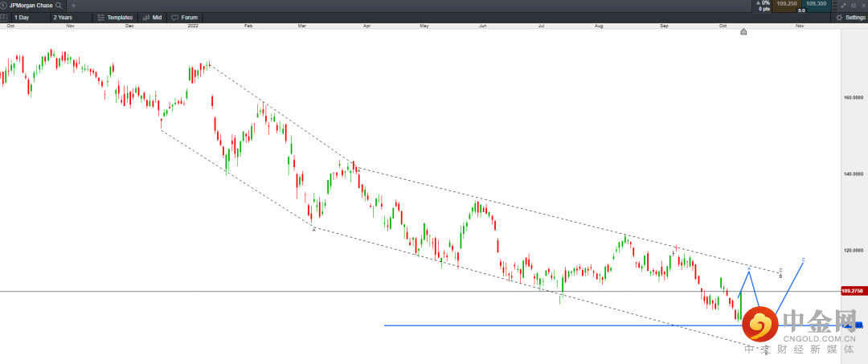
Task: Click the 0% change indicator
Action: point(763,2)
